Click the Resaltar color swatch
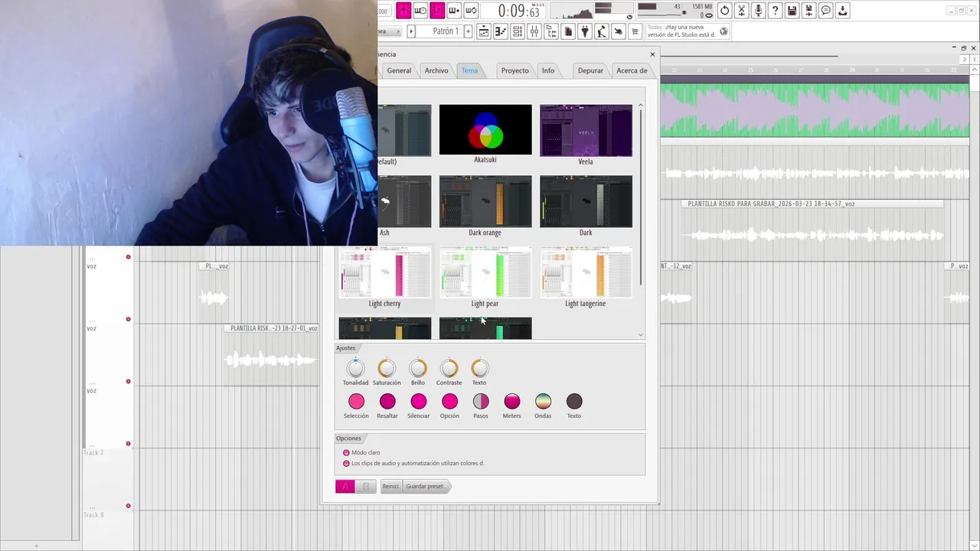Image resolution: width=980 pixels, height=551 pixels. click(387, 401)
